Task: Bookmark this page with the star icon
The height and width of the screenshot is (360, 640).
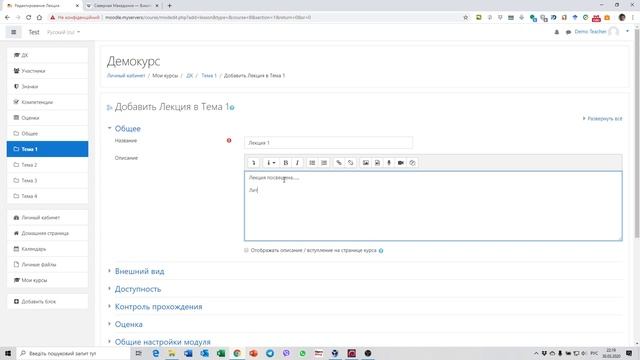Action: [466, 18]
